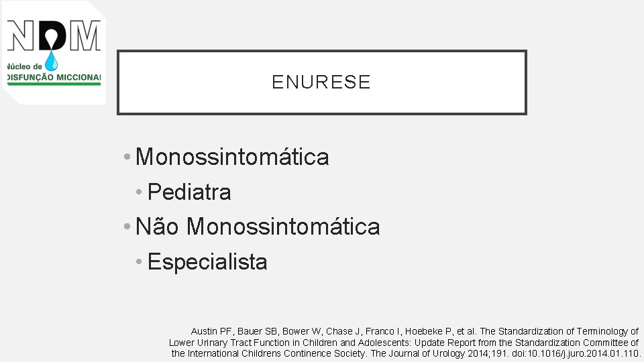This screenshot has height=362, width=644.
Task: Click the outlined letter M in the logo
Action: pos(85,36)
